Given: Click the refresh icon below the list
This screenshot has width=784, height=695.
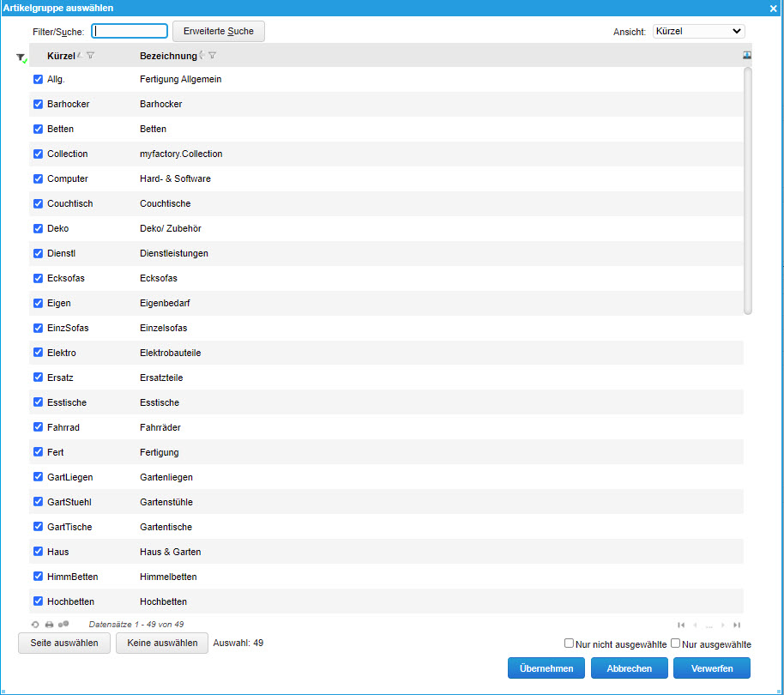Looking at the screenshot, I should coord(35,625).
